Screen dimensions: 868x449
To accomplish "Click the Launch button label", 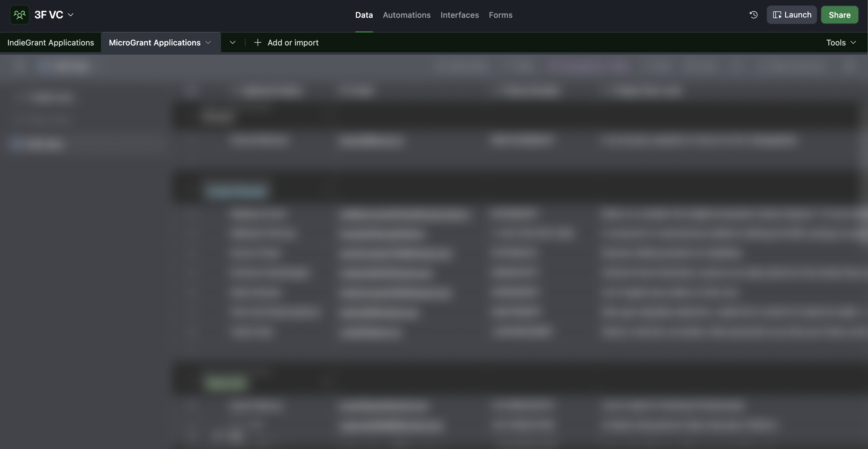I will (x=798, y=15).
